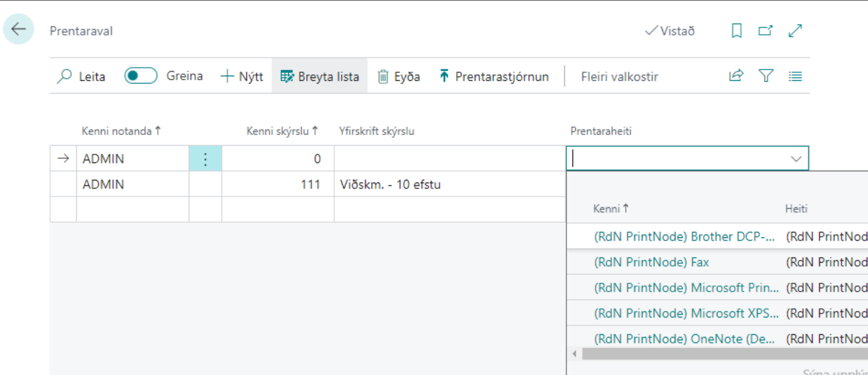Click the back arrow button
This screenshot has width=868, height=375.
tap(18, 29)
